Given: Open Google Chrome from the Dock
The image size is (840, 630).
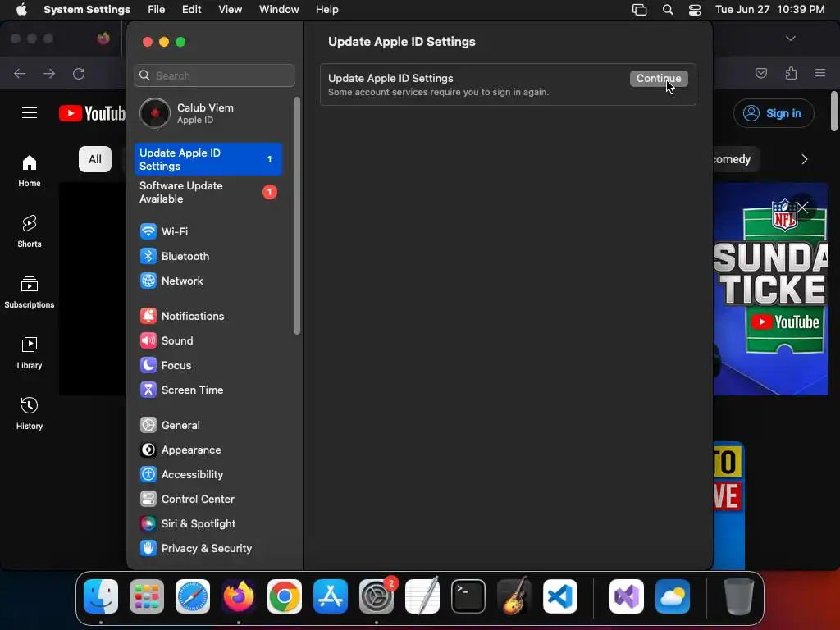Looking at the screenshot, I should [x=285, y=596].
